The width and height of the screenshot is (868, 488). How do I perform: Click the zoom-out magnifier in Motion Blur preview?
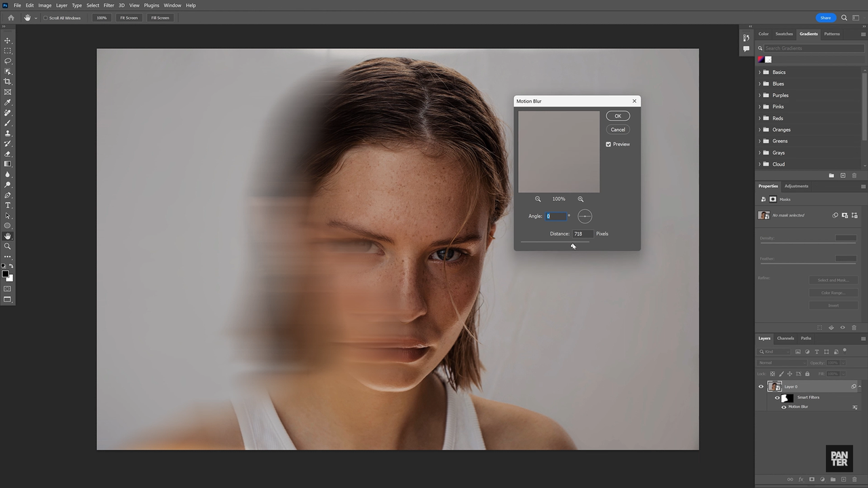coord(538,199)
